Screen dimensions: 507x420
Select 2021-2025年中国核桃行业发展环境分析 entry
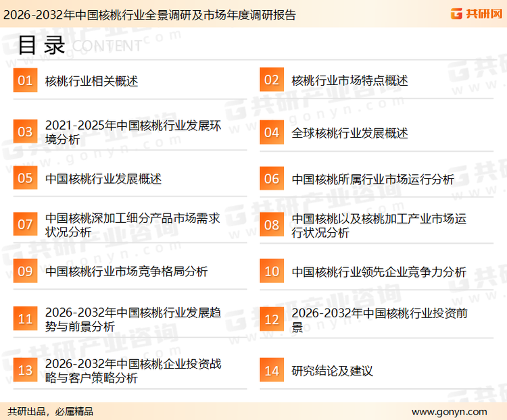[x=133, y=132]
